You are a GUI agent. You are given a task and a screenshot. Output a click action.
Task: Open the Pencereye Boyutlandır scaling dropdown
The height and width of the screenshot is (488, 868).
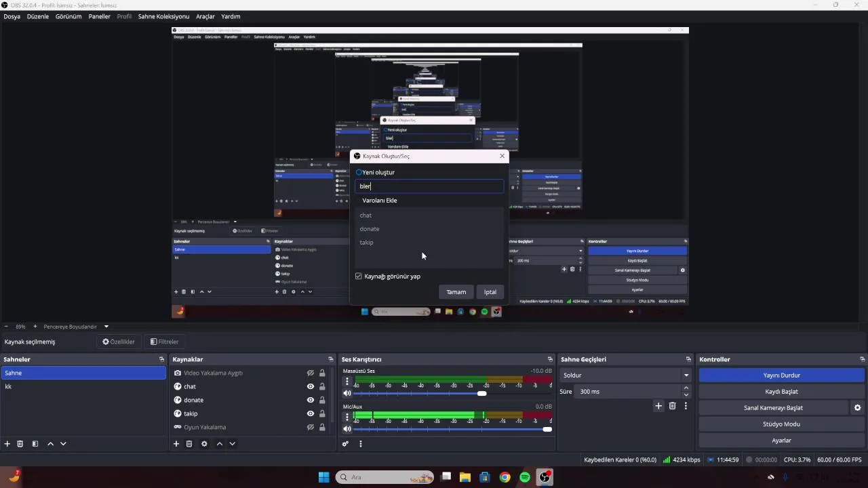coord(106,327)
